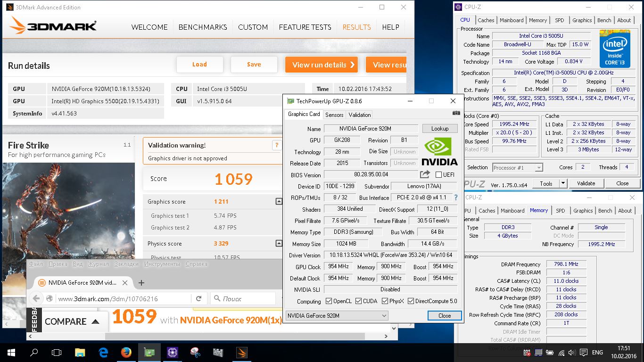This screenshot has width=644, height=362.
Task: Switch to CPU-Z via its purple taskbar icon
Action: pos(172,352)
